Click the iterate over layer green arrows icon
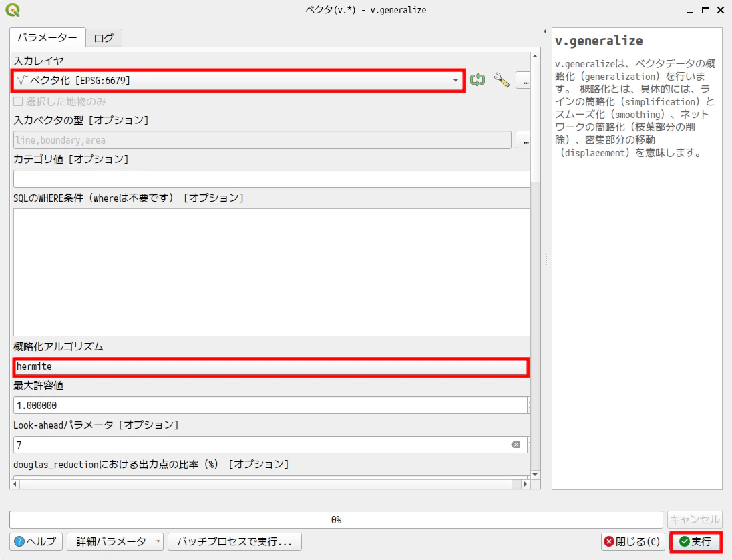Screen dimensions: 732x560 point(477,80)
